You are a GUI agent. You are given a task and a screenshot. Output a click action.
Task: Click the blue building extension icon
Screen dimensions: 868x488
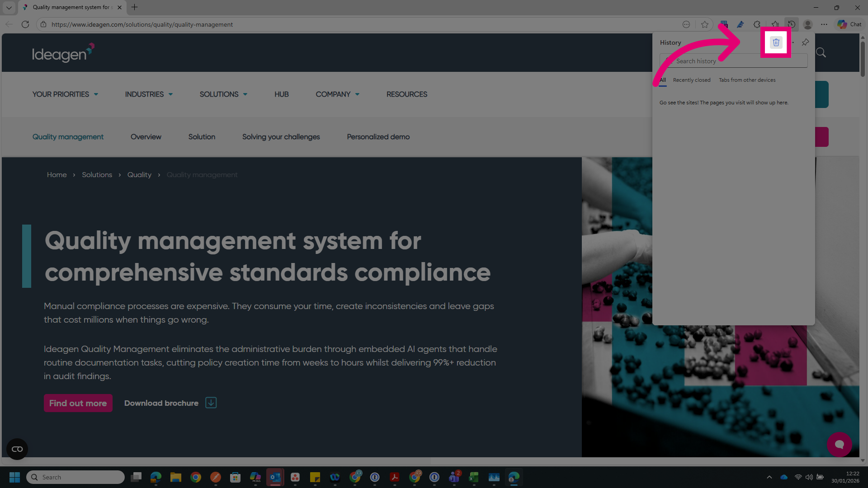(724, 24)
